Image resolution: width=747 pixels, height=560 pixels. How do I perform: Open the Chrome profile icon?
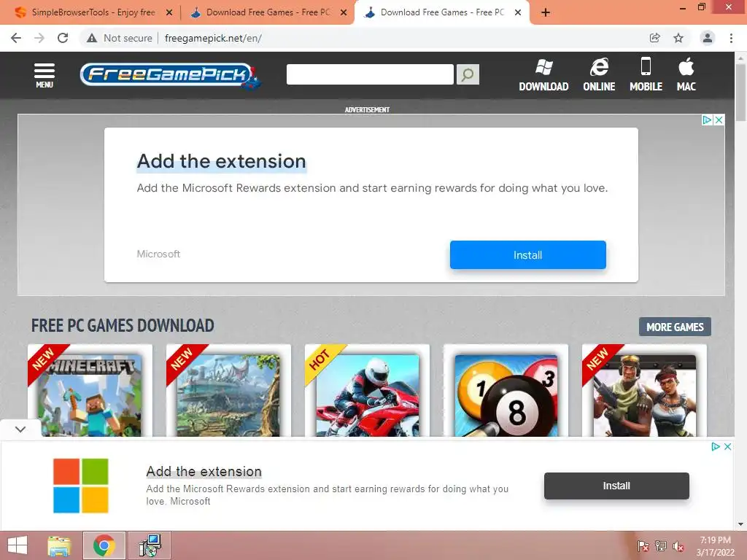[708, 38]
